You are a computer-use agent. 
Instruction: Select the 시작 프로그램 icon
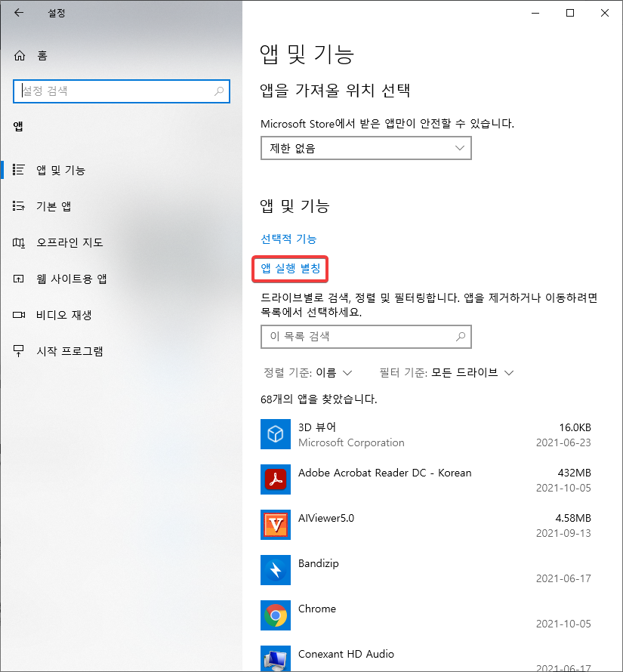click(x=18, y=351)
